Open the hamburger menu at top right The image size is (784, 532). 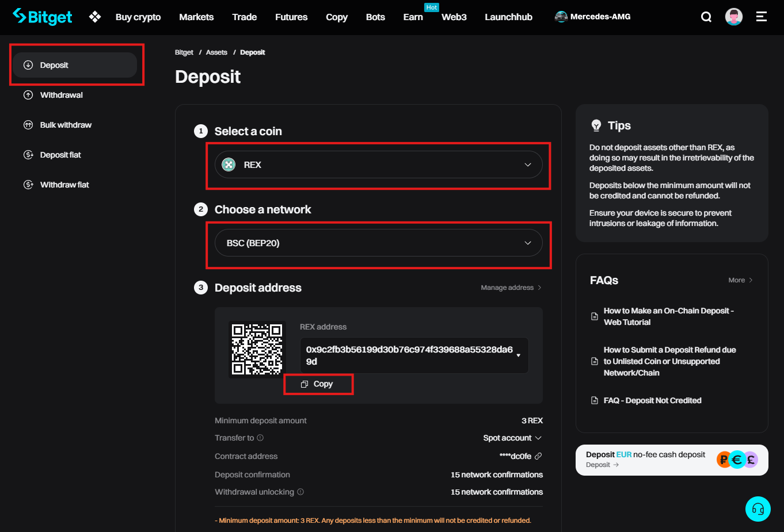point(761,17)
